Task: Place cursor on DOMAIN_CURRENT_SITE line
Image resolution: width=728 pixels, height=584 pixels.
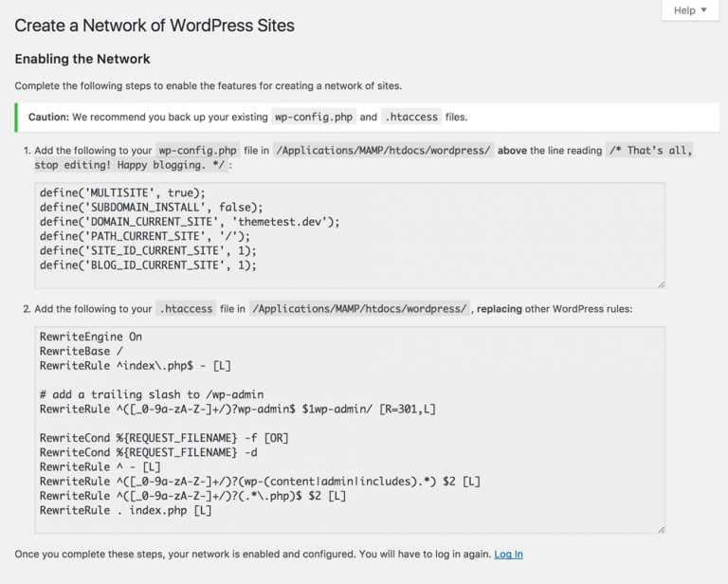Action: [189, 222]
